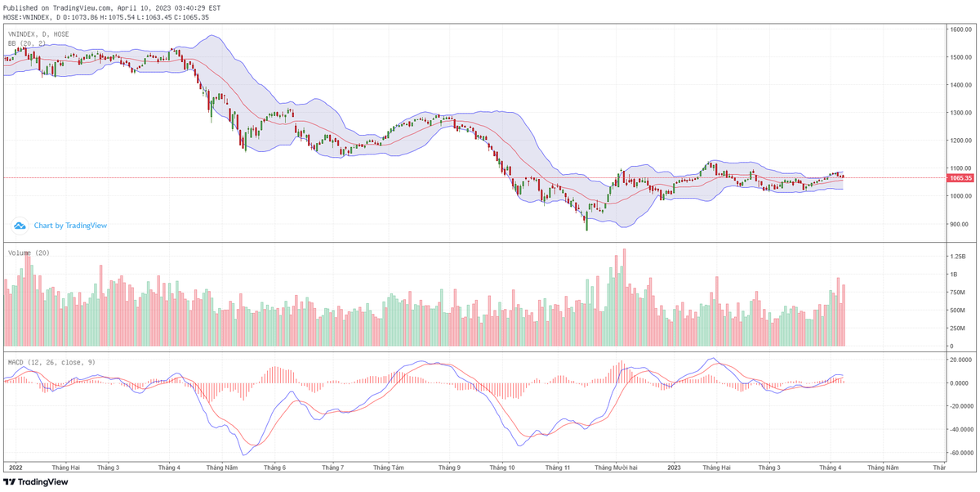Click the published date header text
This screenshot has width=980, height=492.
[113, 7]
